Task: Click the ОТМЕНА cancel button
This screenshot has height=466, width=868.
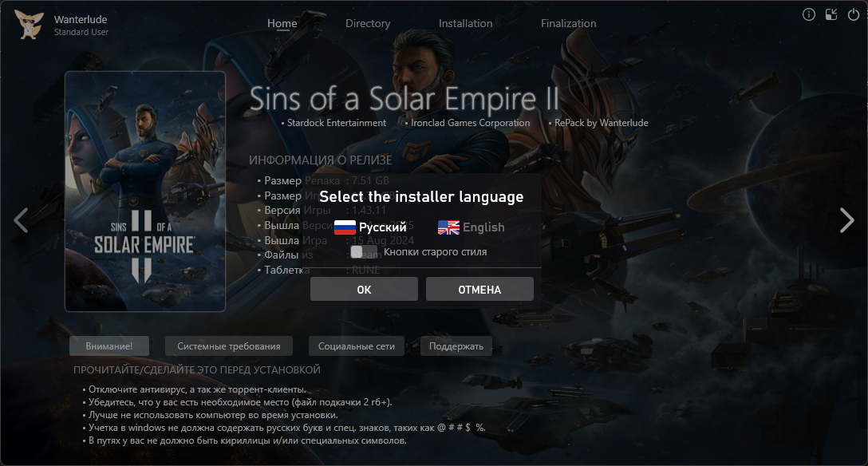Action: pyautogui.click(x=479, y=290)
